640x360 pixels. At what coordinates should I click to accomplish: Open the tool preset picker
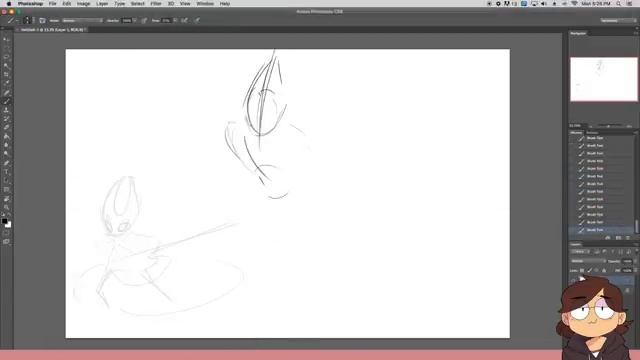click(x=13, y=20)
